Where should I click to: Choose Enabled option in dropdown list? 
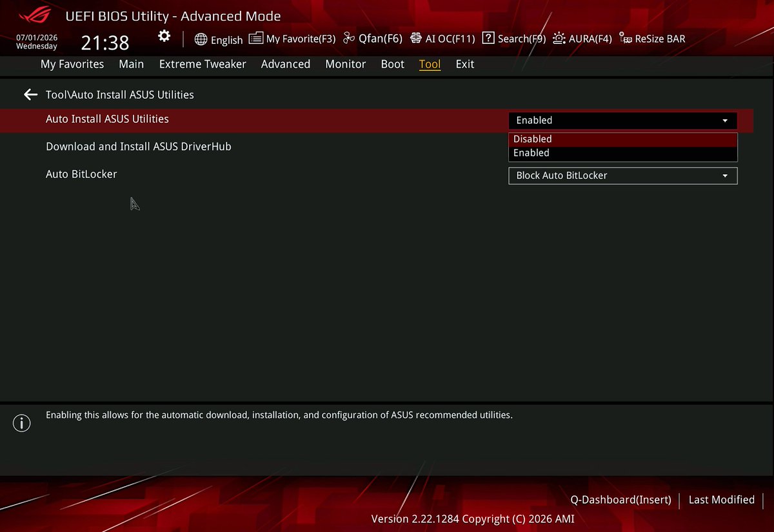coord(623,153)
